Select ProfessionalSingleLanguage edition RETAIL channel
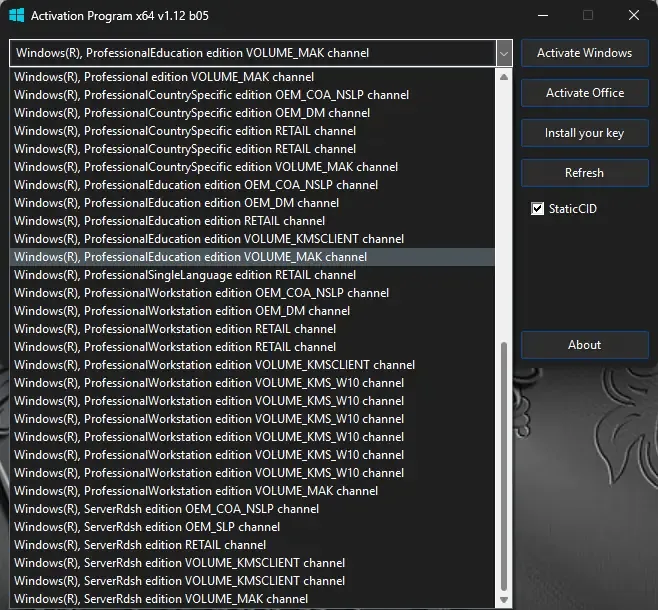Screen dimensions: 658x610 [252, 275]
